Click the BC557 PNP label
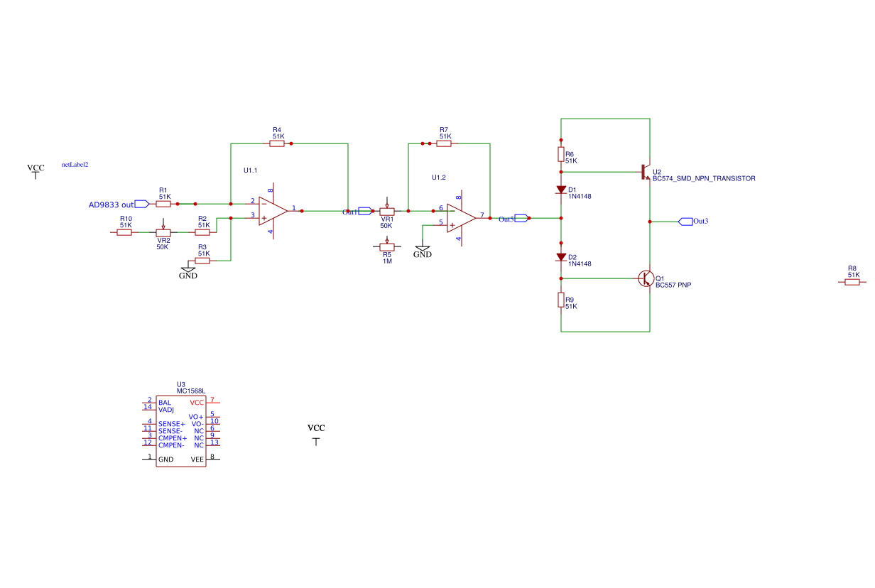Image resolution: width=875 pixels, height=588 pixels. [x=673, y=285]
